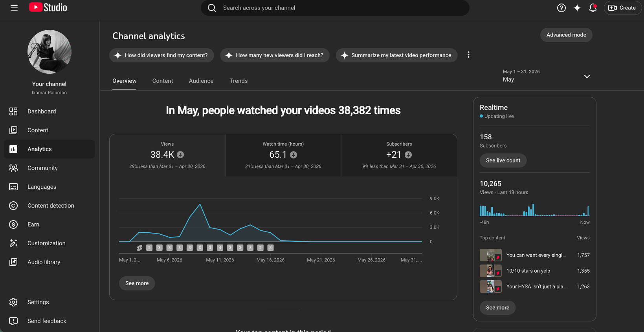Click the Analytics bar chart icon

(13, 149)
